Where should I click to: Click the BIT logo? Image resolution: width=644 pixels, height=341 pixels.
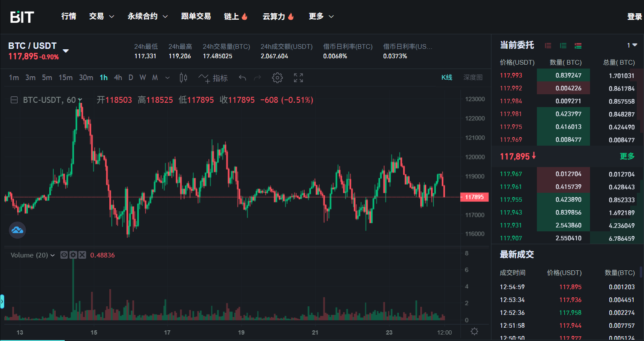pyautogui.click(x=22, y=17)
